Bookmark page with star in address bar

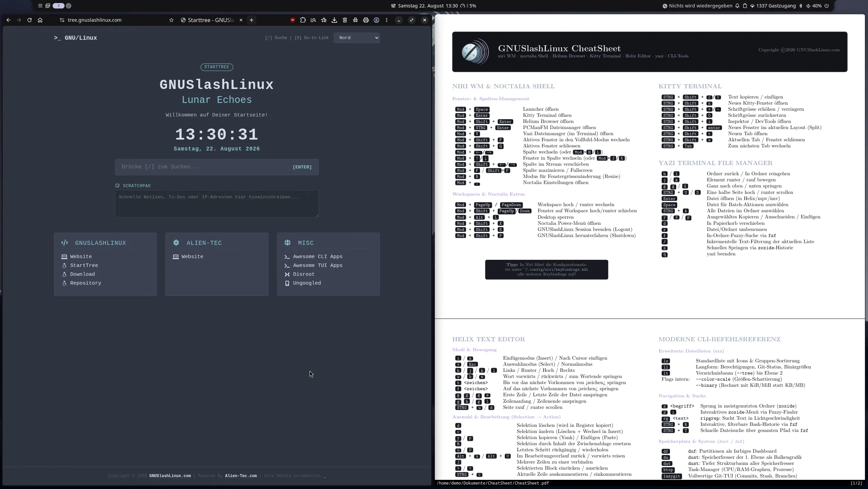click(171, 20)
